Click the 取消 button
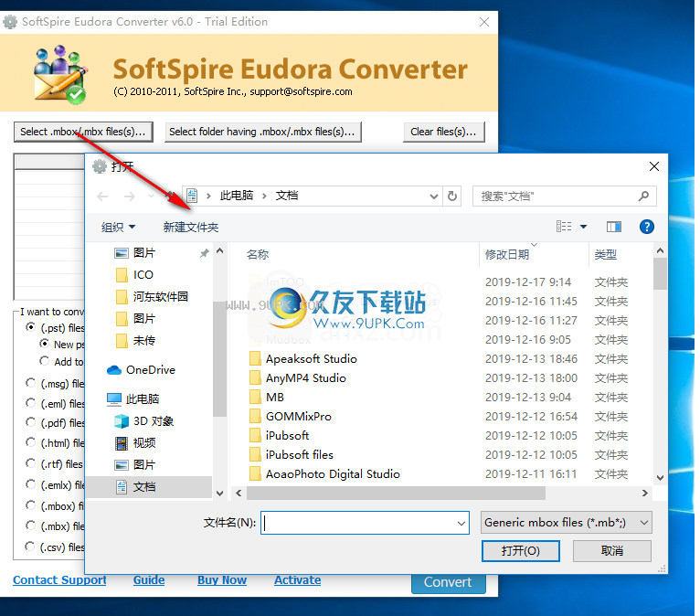This screenshot has width=700, height=616. pyautogui.click(x=612, y=551)
